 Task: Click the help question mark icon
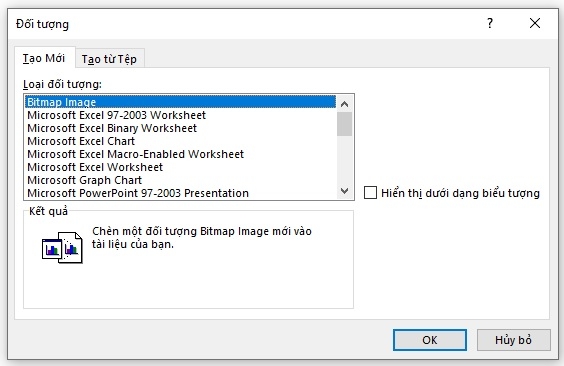pos(490,23)
